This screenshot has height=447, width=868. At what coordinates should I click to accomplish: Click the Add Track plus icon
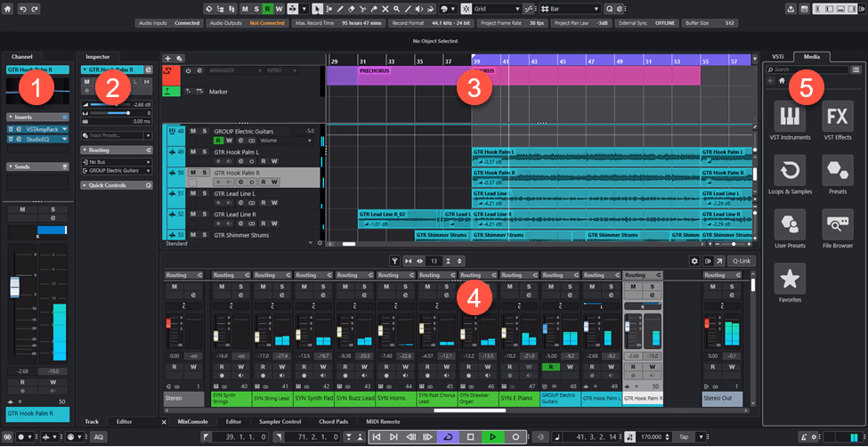click(x=167, y=58)
